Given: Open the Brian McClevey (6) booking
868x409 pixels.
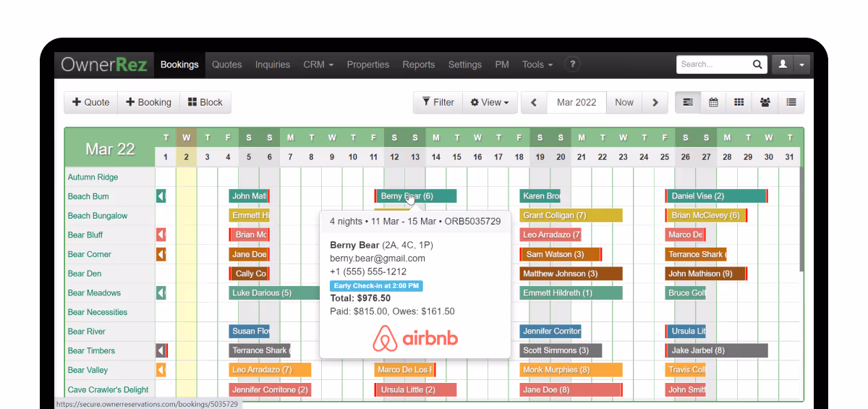Looking at the screenshot, I should pyautogui.click(x=706, y=216).
